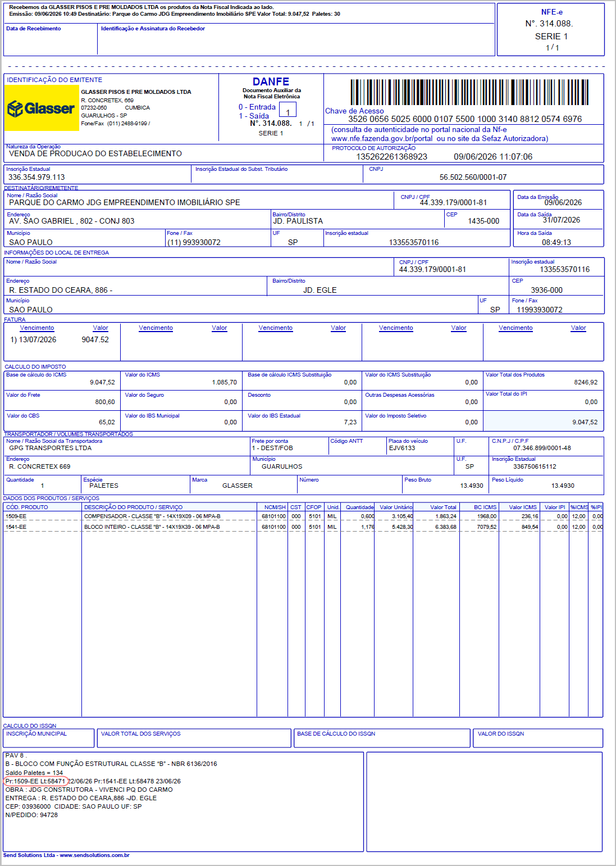
Task: Select Valor do ICMS amount 1.085,70
Action: 224,382
